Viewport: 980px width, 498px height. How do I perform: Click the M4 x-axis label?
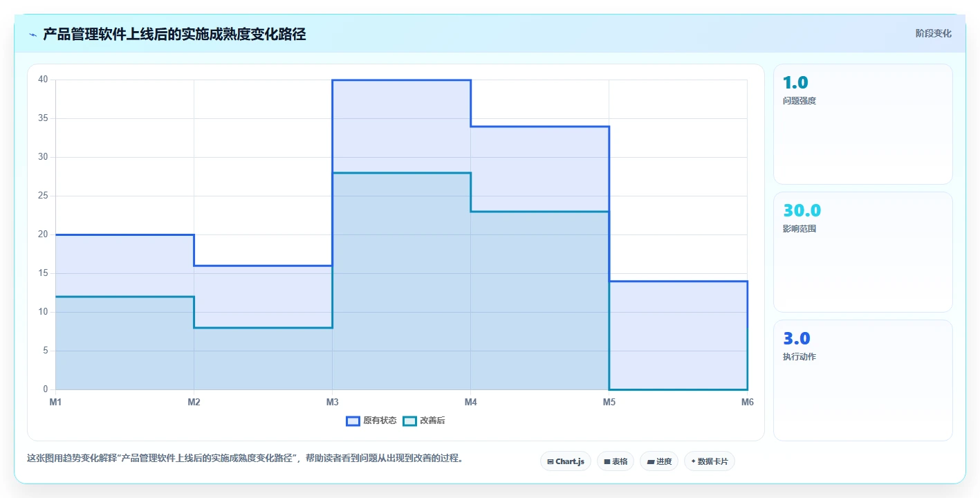[470, 402]
